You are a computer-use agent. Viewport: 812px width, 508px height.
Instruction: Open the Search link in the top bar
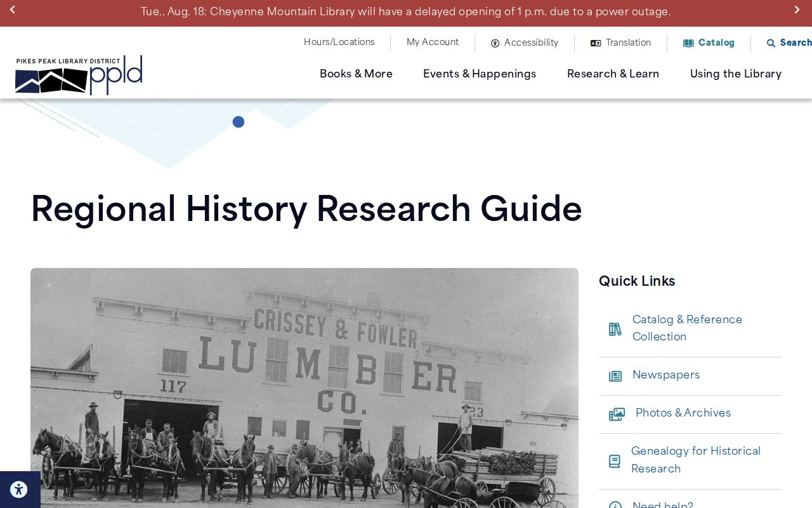[x=796, y=43]
